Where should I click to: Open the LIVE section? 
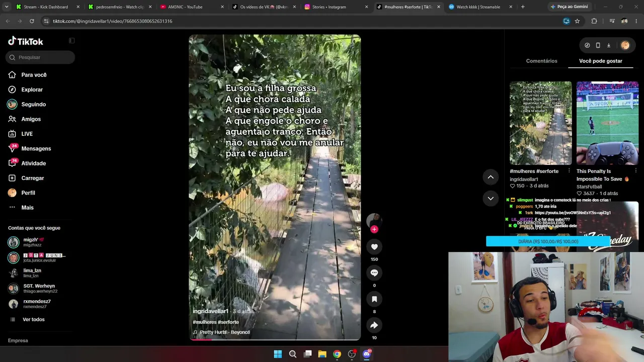(27, 134)
